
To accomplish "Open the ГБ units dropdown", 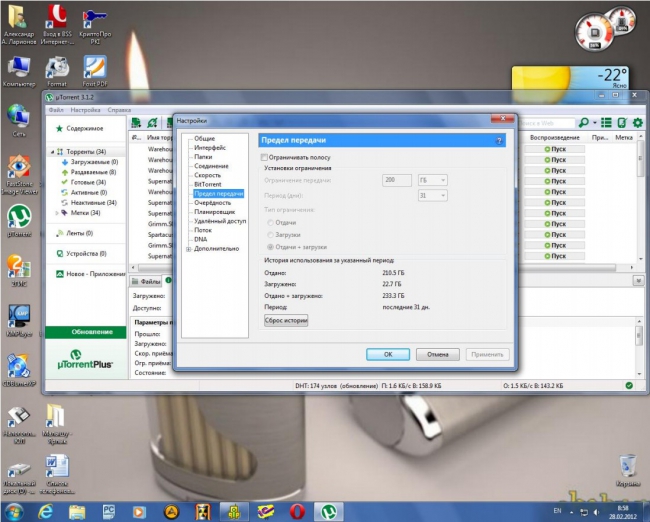I will point(432,180).
